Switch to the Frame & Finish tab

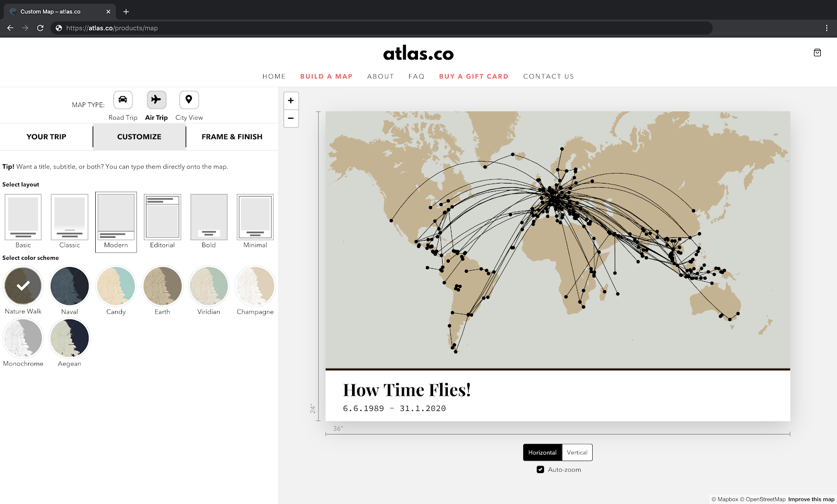(232, 136)
